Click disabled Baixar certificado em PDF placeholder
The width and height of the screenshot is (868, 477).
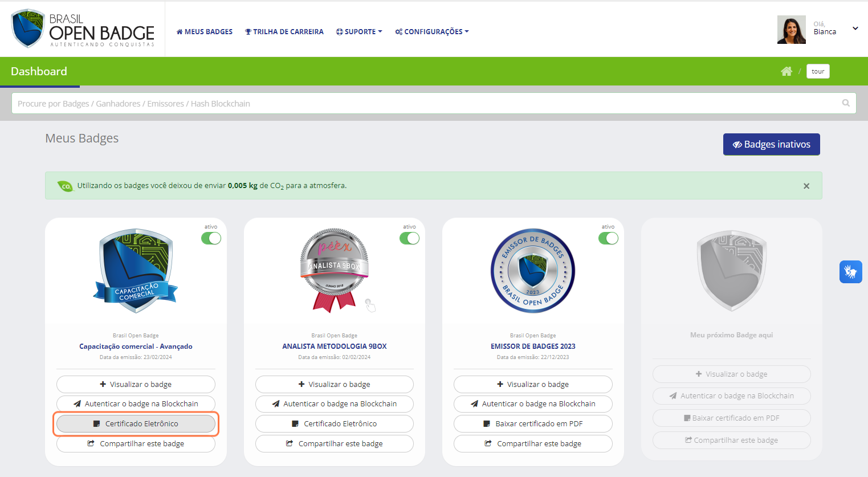[x=732, y=418]
